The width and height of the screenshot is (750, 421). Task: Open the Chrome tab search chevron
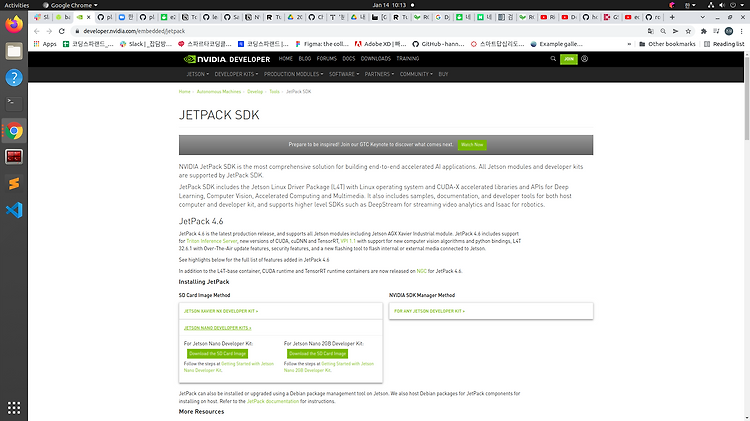[702, 17]
